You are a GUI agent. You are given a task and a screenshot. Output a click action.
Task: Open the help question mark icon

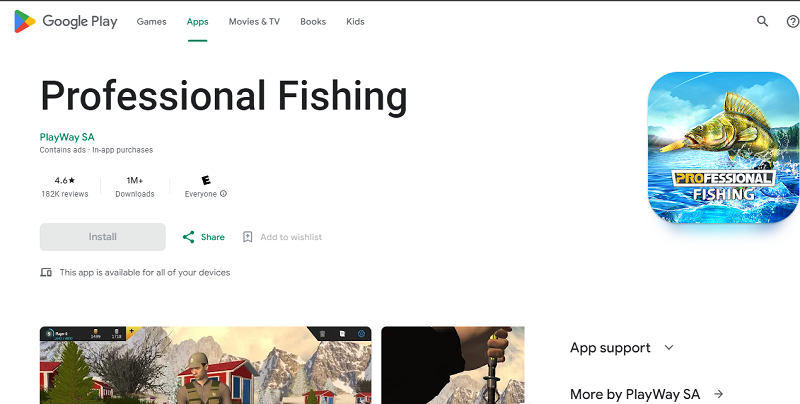tap(792, 21)
